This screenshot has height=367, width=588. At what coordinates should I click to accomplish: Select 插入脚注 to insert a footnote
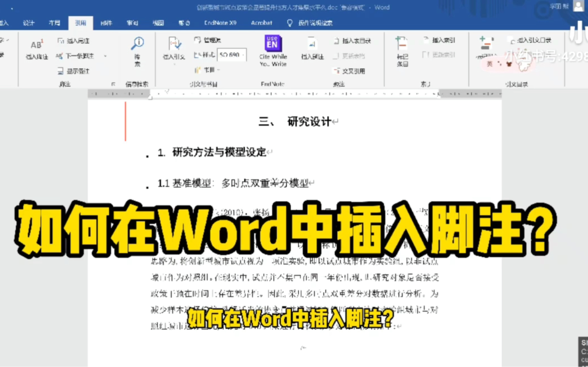point(36,49)
